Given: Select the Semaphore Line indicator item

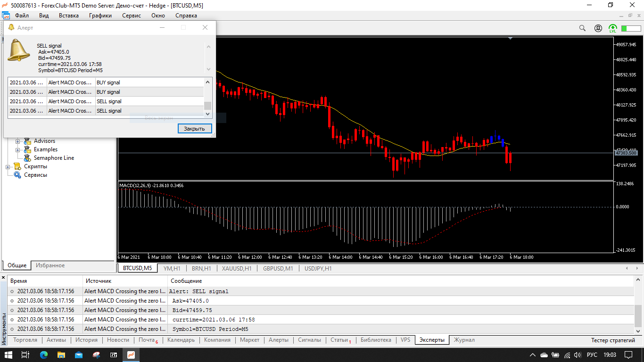Looking at the screenshot, I should [54, 158].
